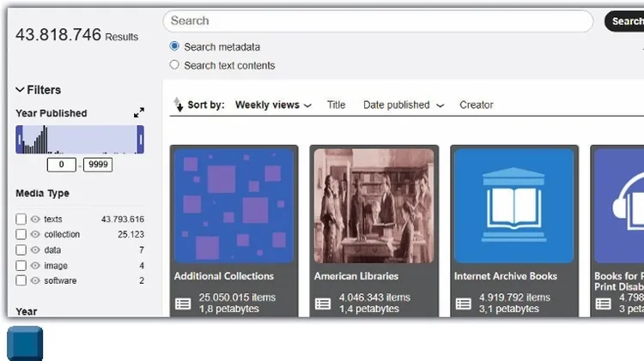Click the black Search button
This screenshot has width=644, height=361.
pos(625,21)
